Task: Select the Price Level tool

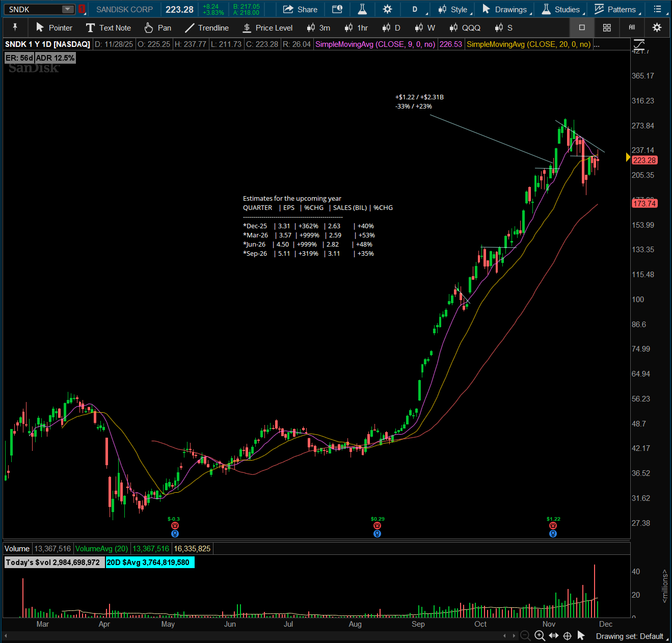Action: [267, 28]
